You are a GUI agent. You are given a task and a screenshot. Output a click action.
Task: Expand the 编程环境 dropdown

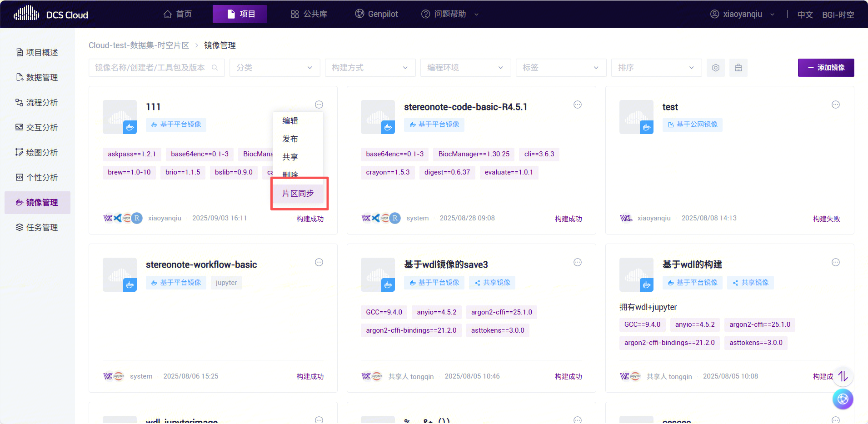click(465, 68)
